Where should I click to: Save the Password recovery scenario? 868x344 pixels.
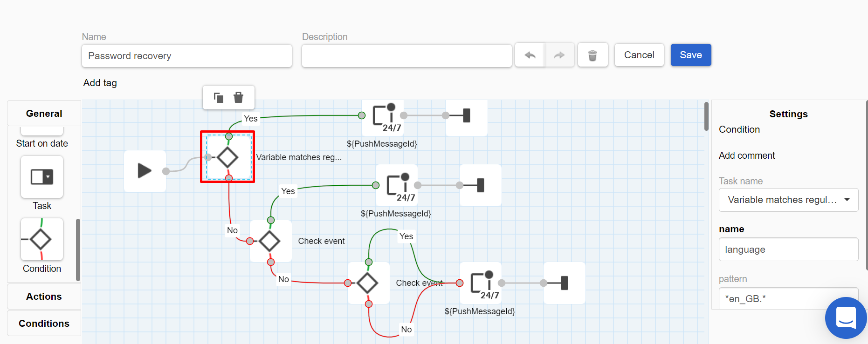click(x=690, y=55)
